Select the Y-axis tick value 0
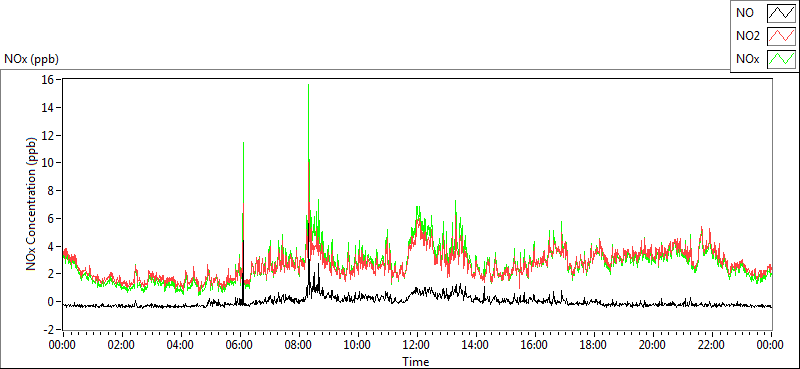 click(51, 302)
